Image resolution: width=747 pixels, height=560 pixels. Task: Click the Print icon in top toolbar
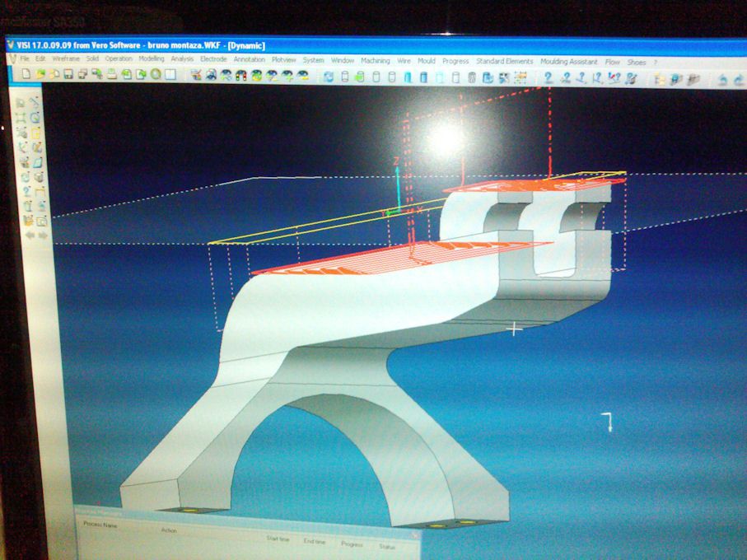111,74
